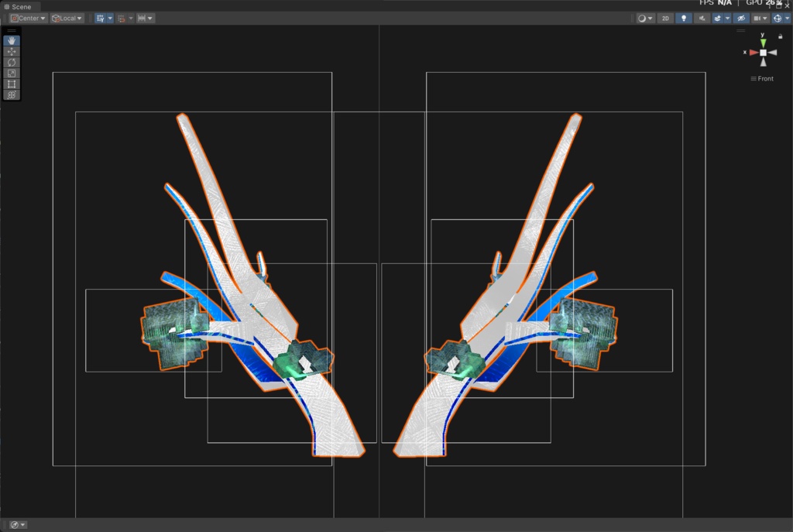Click the gray bottom gizmo cone

763,62
